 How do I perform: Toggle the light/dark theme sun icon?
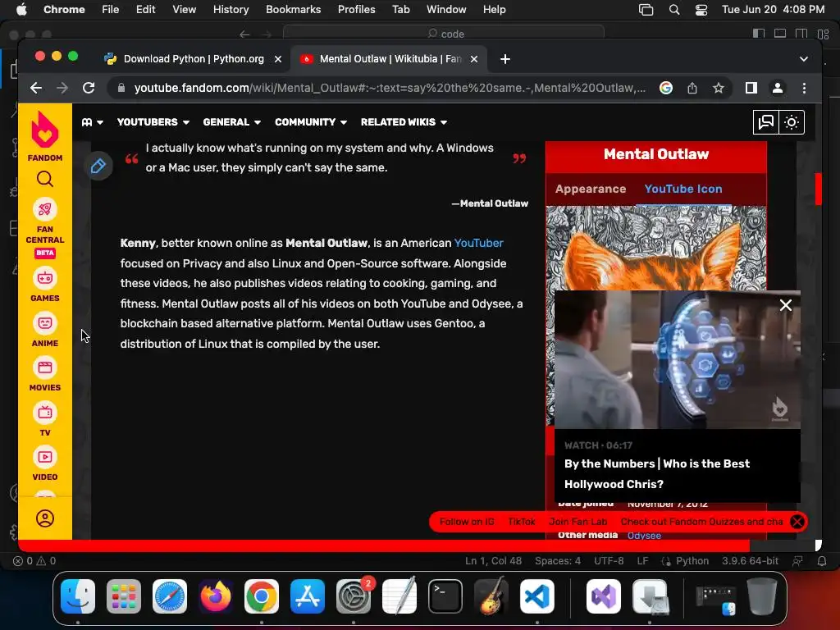(792, 122)
